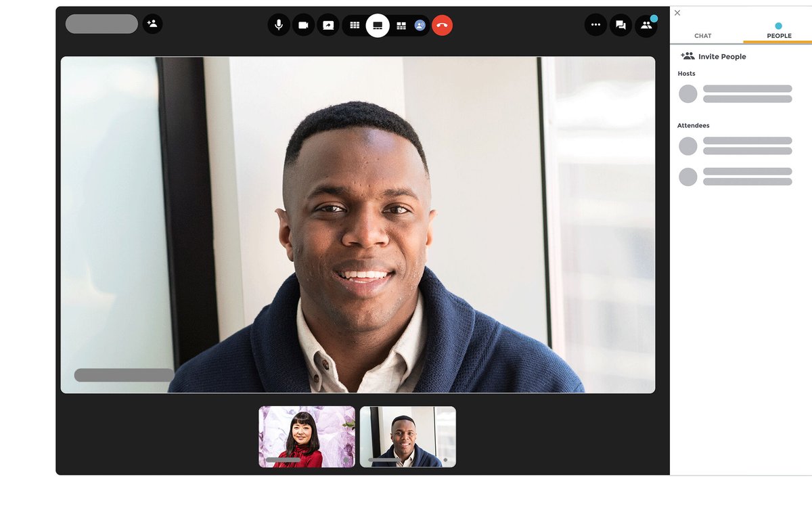The image size is (812, 509).
Task: Select the host entry under Hosts
Action: pos(736,93)
